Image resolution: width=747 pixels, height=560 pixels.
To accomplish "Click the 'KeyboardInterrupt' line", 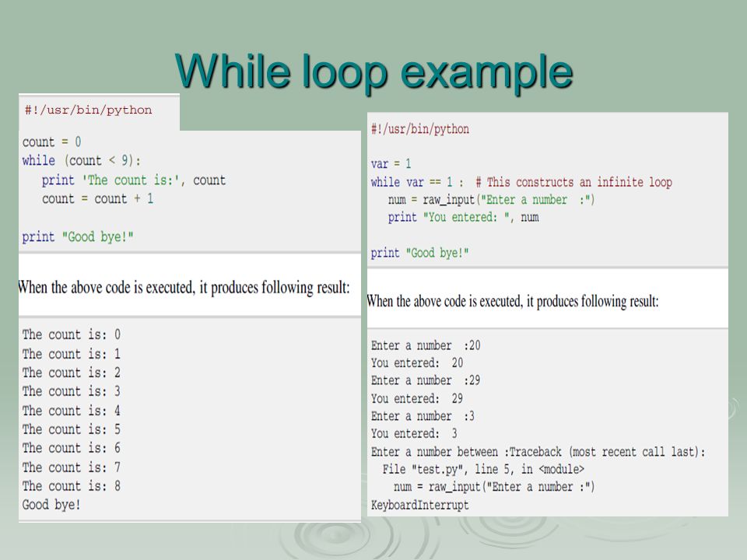I will coord(419,506).
